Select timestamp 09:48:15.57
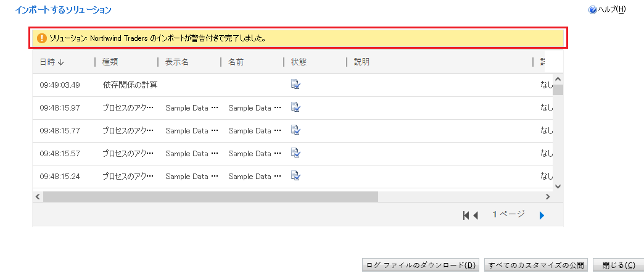The height and width of the screenshot is (276, 644). point(60,153)
